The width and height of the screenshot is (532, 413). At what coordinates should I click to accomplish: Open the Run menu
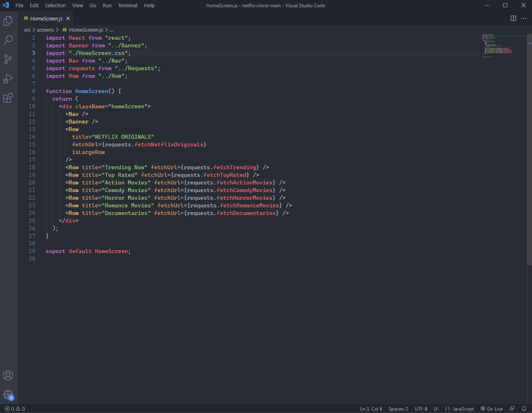tap(107, 5)
